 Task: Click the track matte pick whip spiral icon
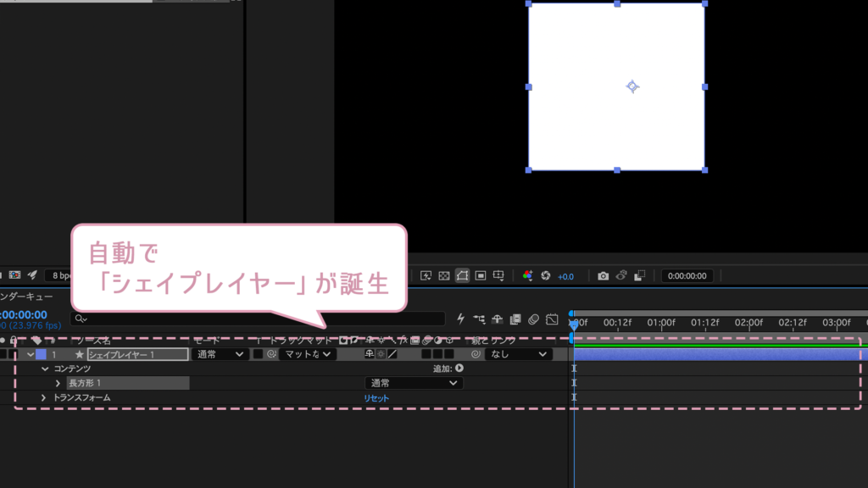click(x=271, y=354)
